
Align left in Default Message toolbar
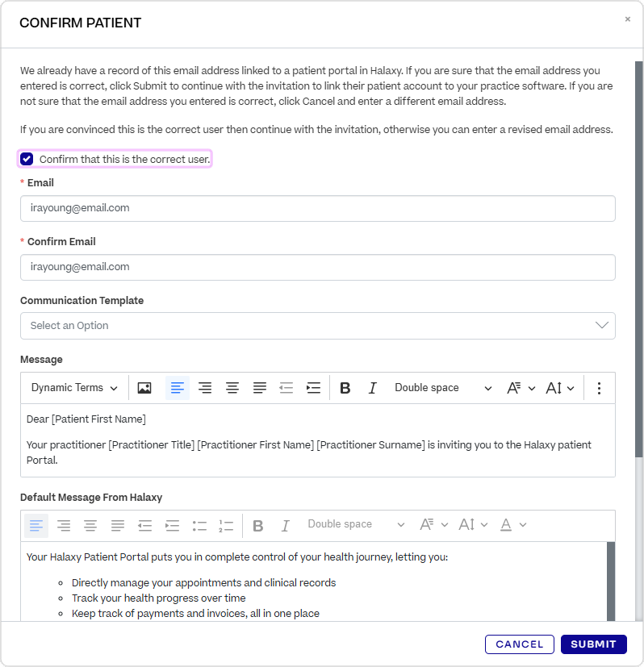(36, 526)
